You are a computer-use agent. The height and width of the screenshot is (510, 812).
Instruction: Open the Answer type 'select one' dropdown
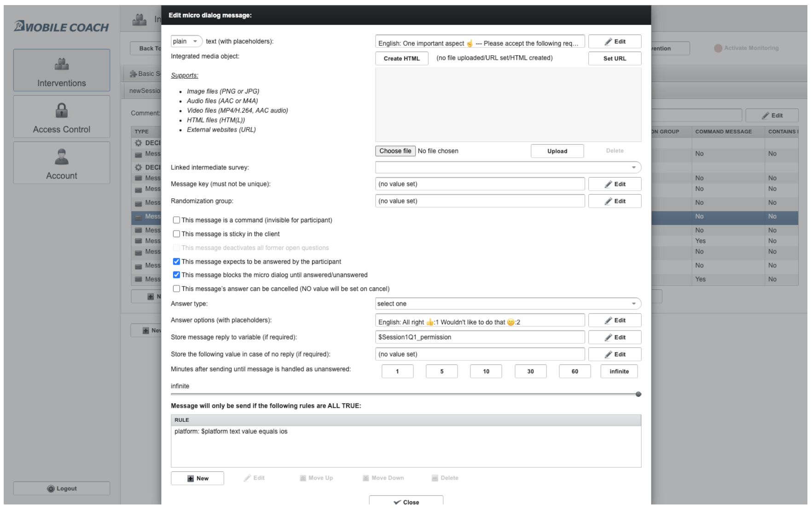[x=508, y=304]
